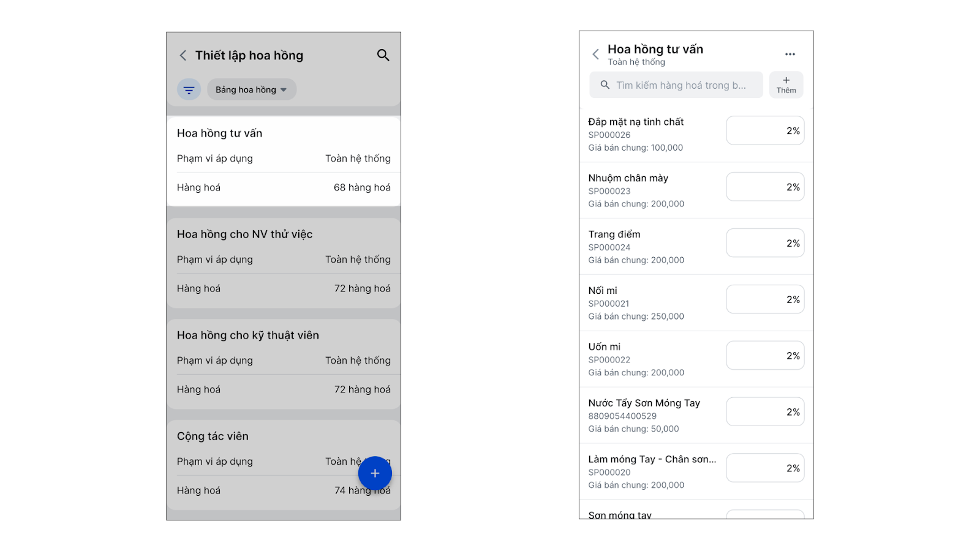Viewport: 980px width, 551px height.
Task: Open Hoa hồng cho kỹ thuật viên card
Action: [x=284, y=364]
